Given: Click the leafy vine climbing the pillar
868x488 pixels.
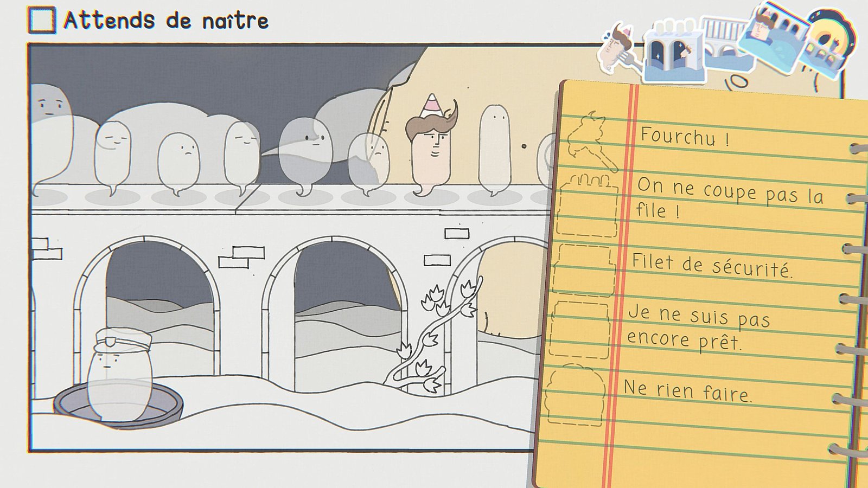Looking at the screenshot, I should tap(434, 336).
